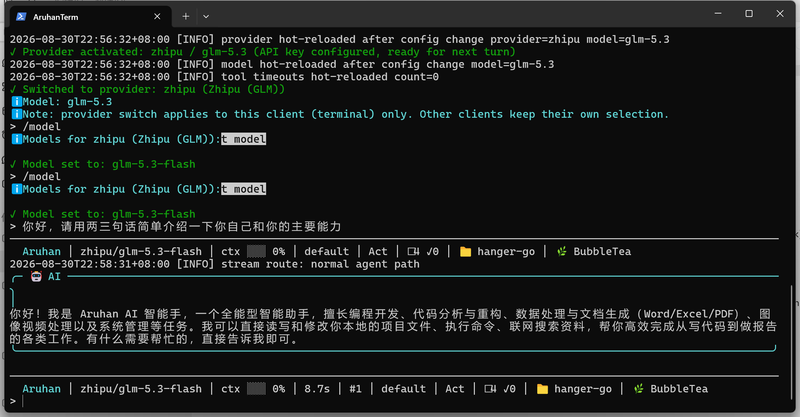The image size is (800, 417).
Task: Open a new terminal tab with the plus button
Action: pyautogui.click(x=186, y=16)
